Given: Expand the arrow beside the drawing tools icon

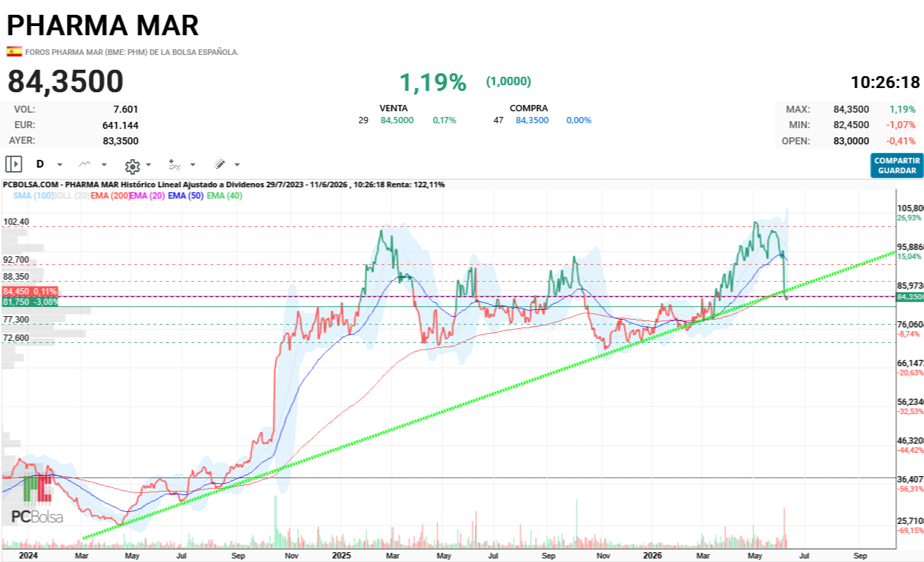Looking at the screenshot, I should point(236,165).
